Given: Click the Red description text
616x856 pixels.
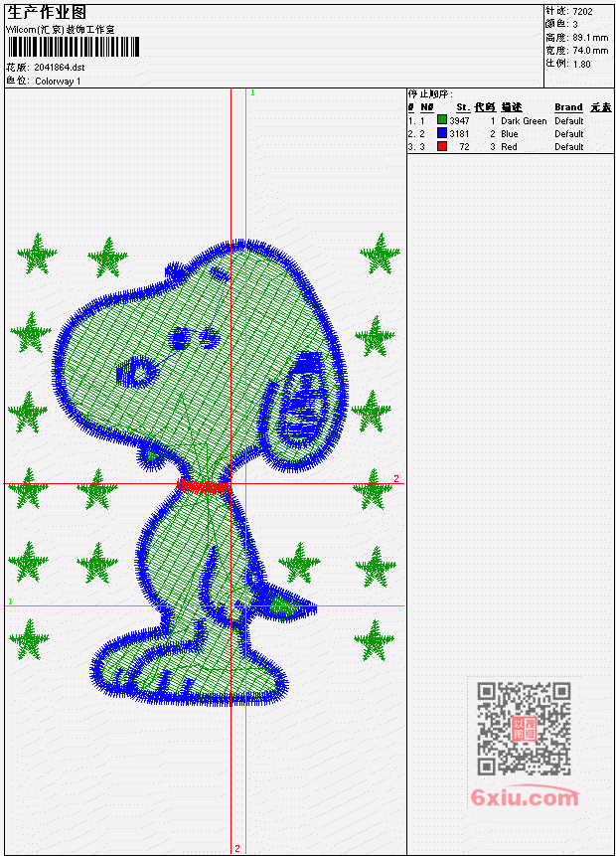Looking at the screenshot, I should point(509,146).
